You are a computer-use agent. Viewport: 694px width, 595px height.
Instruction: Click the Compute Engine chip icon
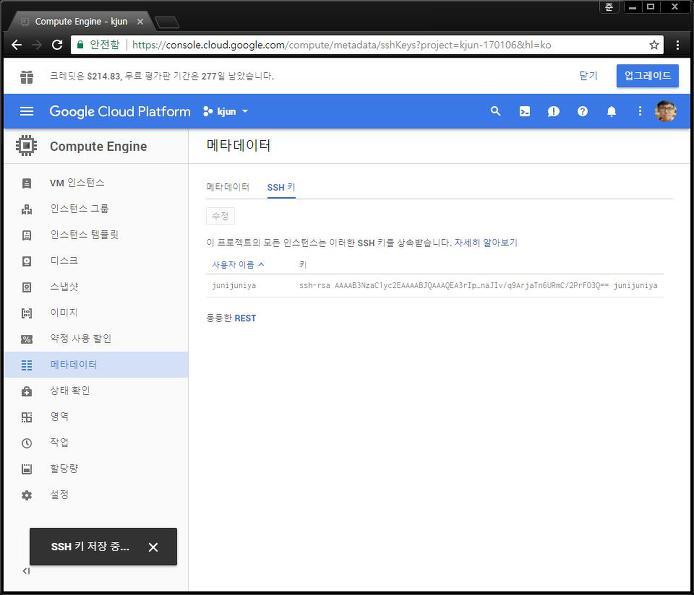(x=26, y=146)
